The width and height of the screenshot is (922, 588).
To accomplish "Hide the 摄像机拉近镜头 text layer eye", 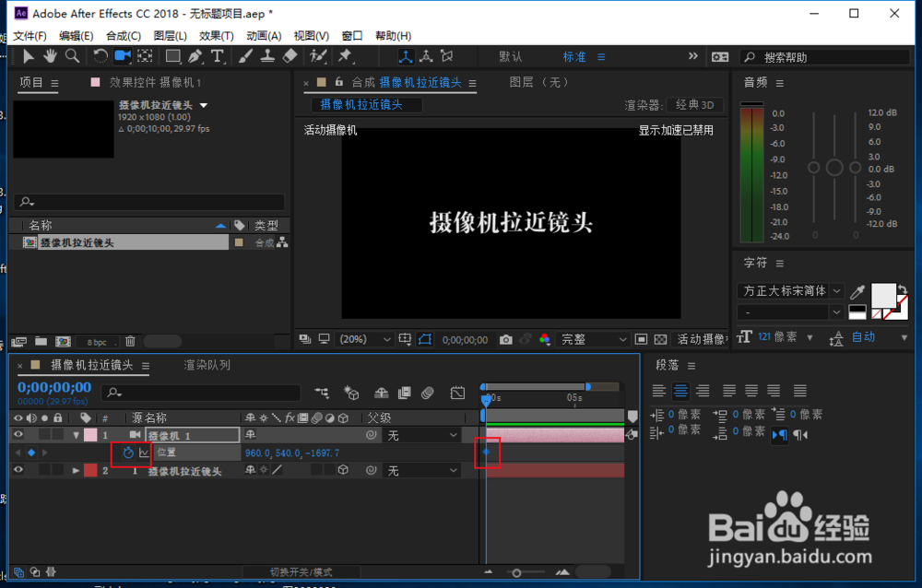I will (18, 470).
